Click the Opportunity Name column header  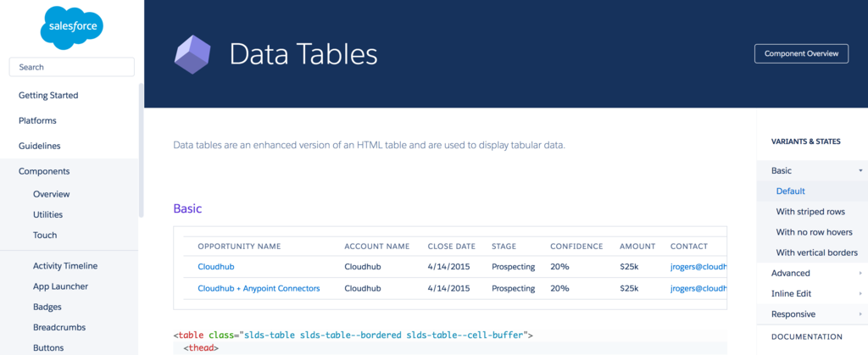[239, 246]
